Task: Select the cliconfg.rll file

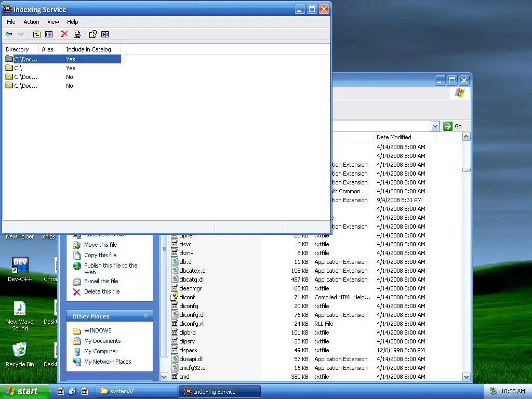Action: pos(192,324)
